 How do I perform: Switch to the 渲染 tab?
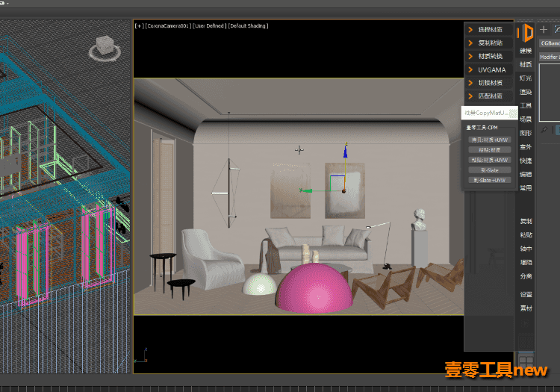[x=526, y=92]
